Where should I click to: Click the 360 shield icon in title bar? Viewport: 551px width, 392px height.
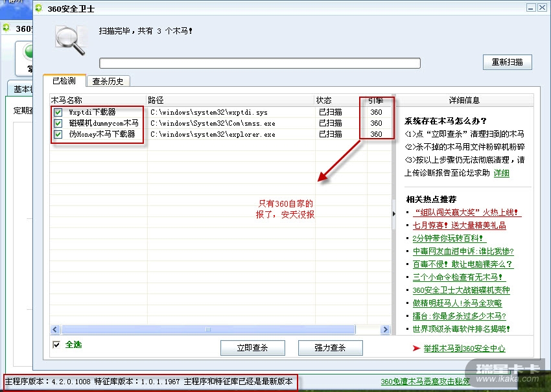tap(39, 8)
